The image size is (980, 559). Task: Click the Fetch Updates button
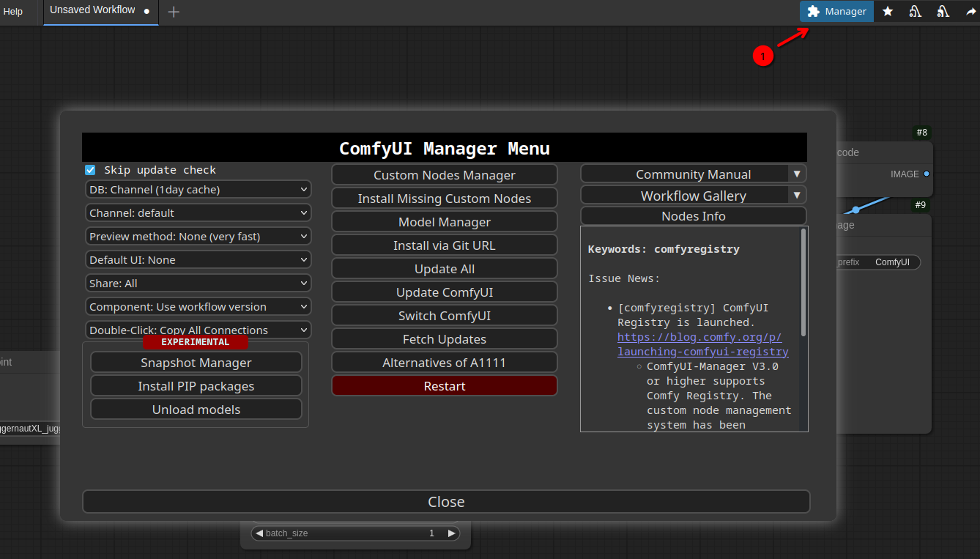pyautogui.click(x=445, y=339)
